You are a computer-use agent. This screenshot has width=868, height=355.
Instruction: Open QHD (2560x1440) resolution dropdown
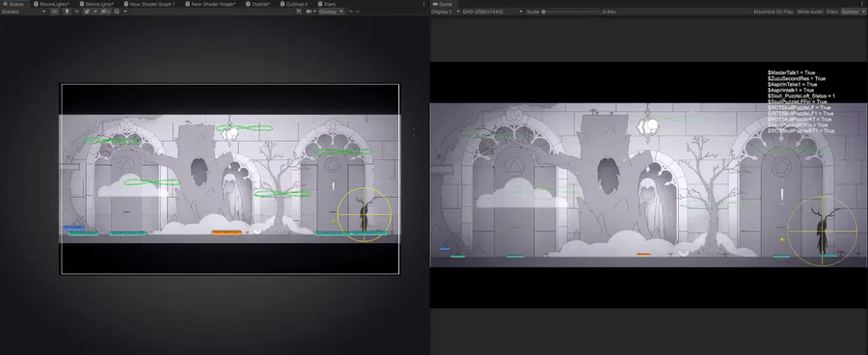pos(492,11)
